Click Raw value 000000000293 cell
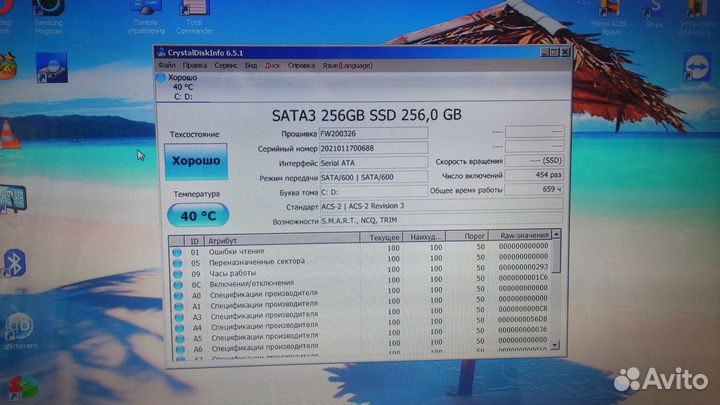The image size is (720, 405). pos(523,267)
